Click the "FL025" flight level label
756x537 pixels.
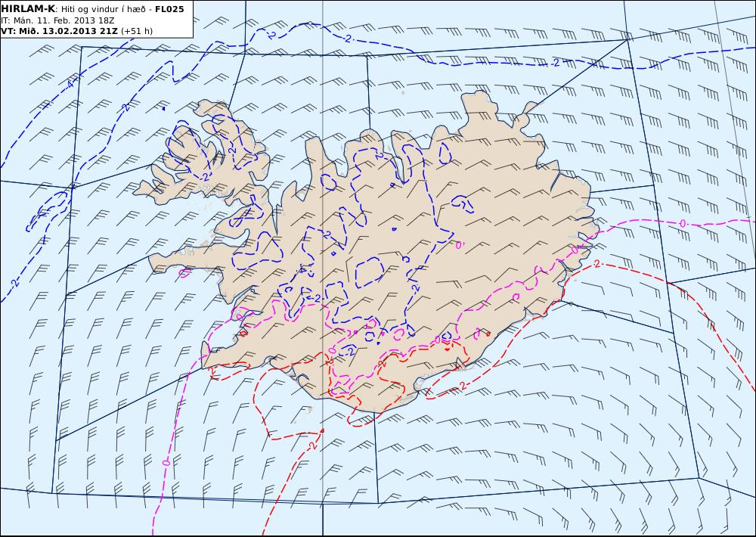click(169, 9)
